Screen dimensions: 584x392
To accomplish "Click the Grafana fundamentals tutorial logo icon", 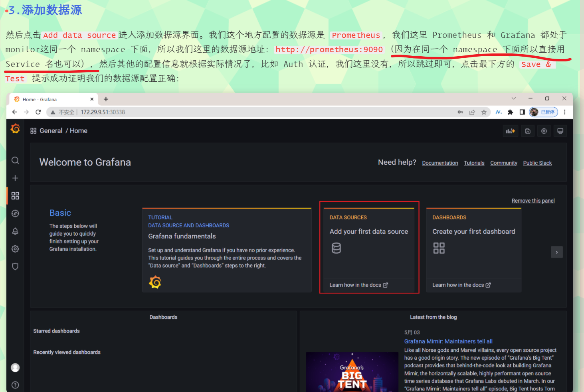I will point(155,282).
